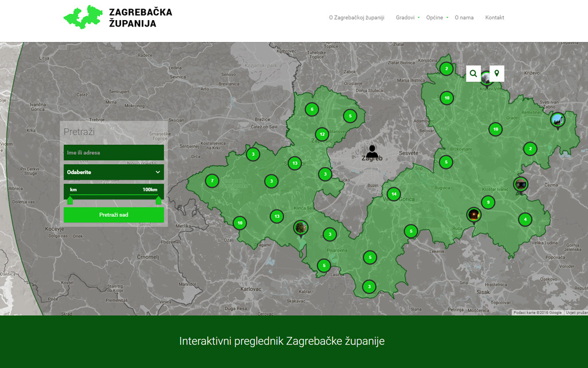Click the map search magnifier icon
The width and height of the screenshot is (588, 368).
473,74
